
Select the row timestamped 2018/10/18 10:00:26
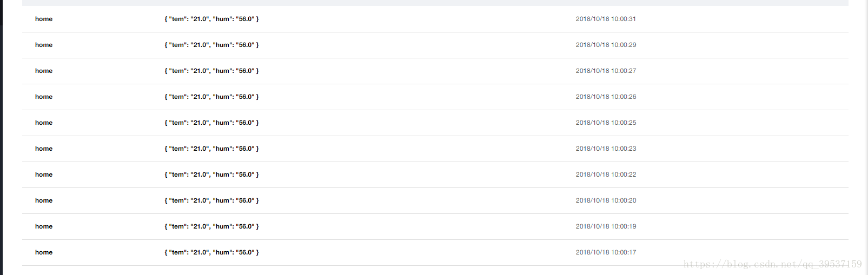click(x=435, y=97)
